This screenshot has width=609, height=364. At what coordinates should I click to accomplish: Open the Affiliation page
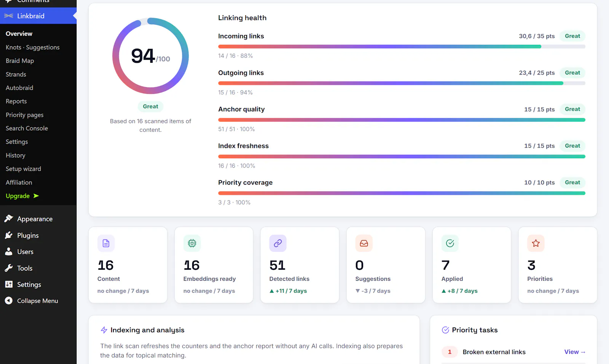[19, 183]
